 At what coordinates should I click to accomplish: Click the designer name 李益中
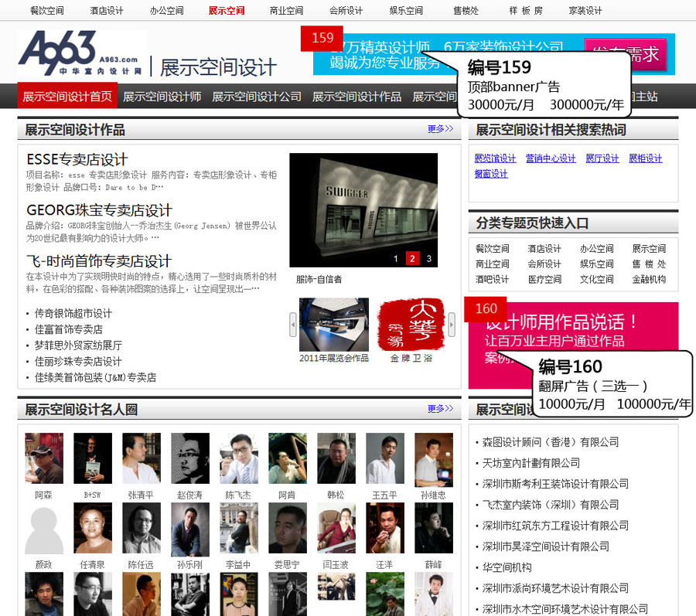(238, 564)
